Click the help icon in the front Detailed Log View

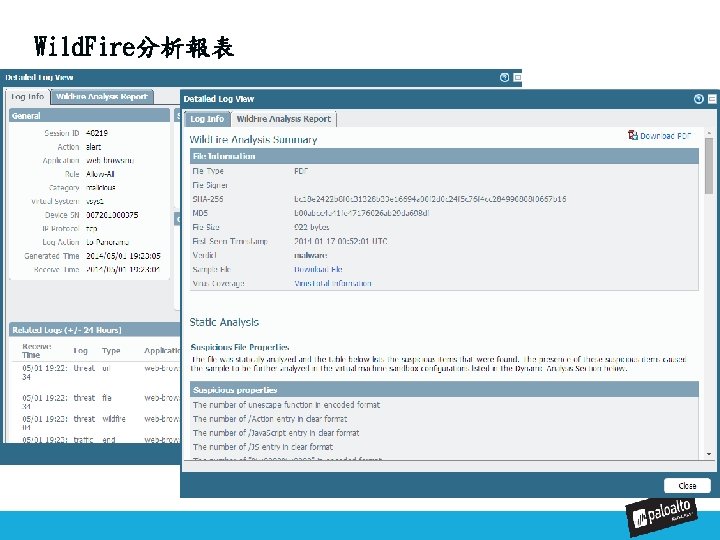[x=698, y=99]
